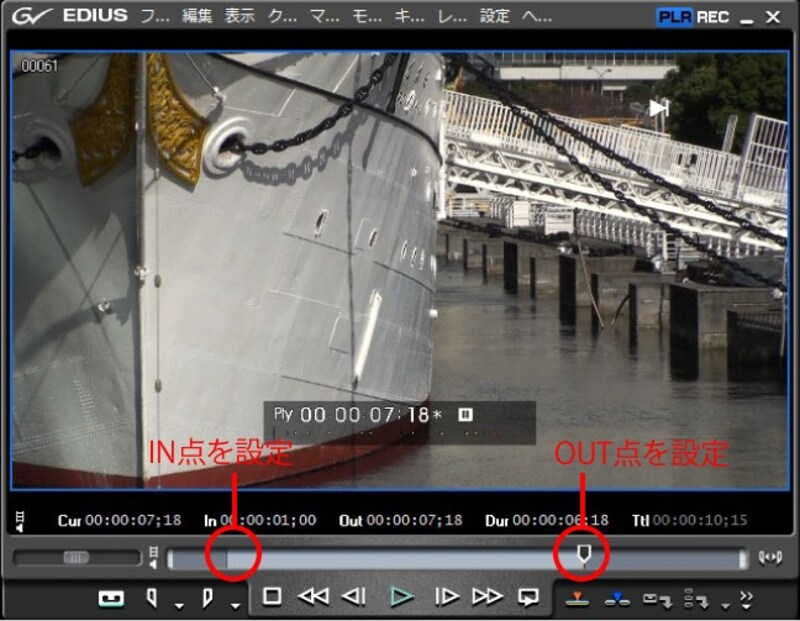Click the timecode display toggle icon left of Cur
The width and height of the screenshot is (800, 621).
[20, 520]
